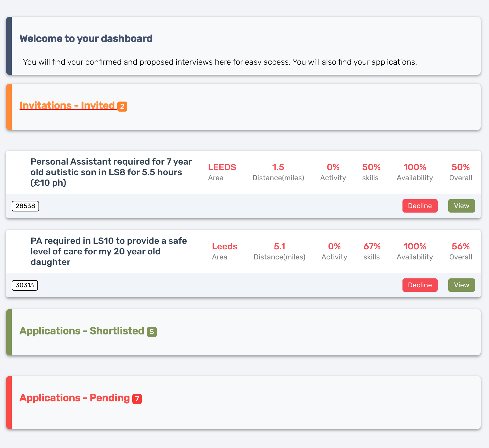This screenshot has width=489, height=448.
Task: View the LS8 Personal Assistant job
Action: click(x=461, y=206)
